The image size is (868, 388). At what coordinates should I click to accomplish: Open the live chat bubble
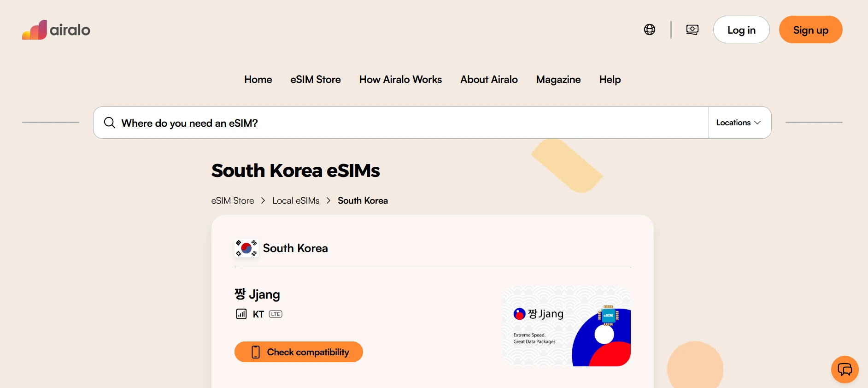click(x=845, y=369)
